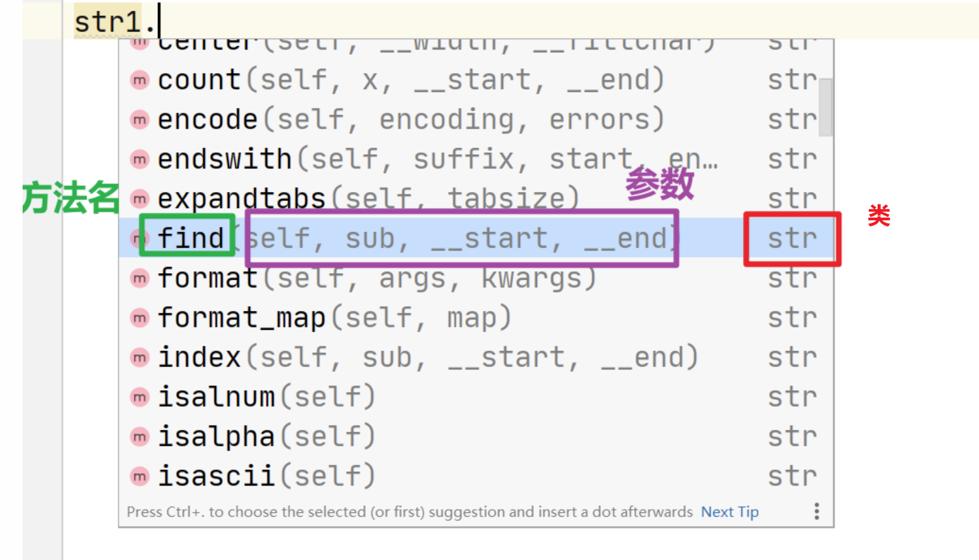Click the method icon beside count
The width and height of the screenshot is (979, 560).
(139, 81)
